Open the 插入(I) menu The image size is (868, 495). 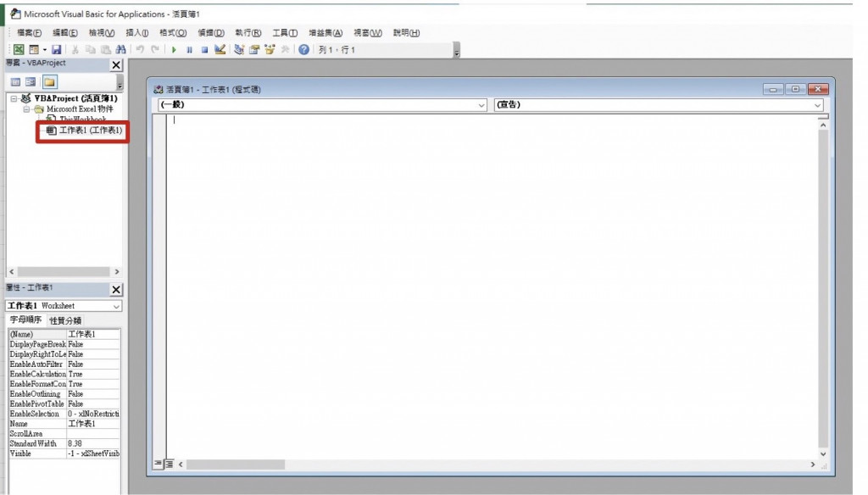pos(137,33)
